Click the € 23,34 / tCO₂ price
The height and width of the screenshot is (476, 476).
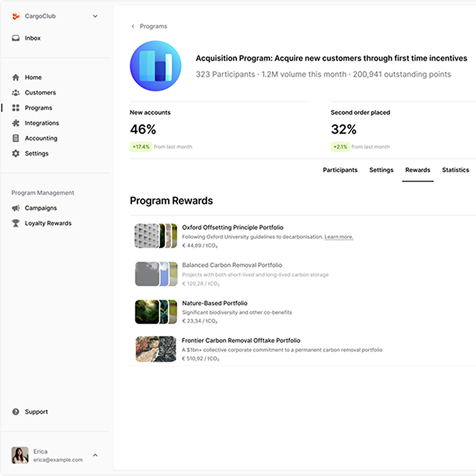(200, 321)
